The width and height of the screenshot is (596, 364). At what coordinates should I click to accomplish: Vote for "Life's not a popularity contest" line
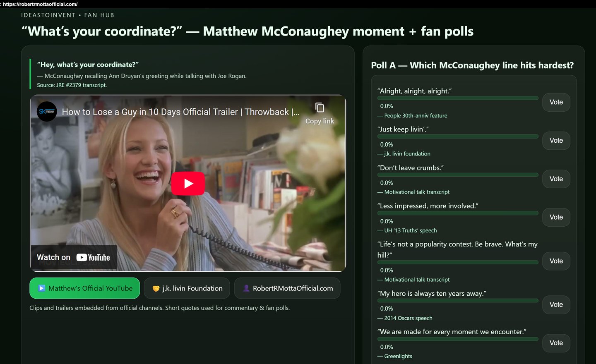[x=556, y=261]
